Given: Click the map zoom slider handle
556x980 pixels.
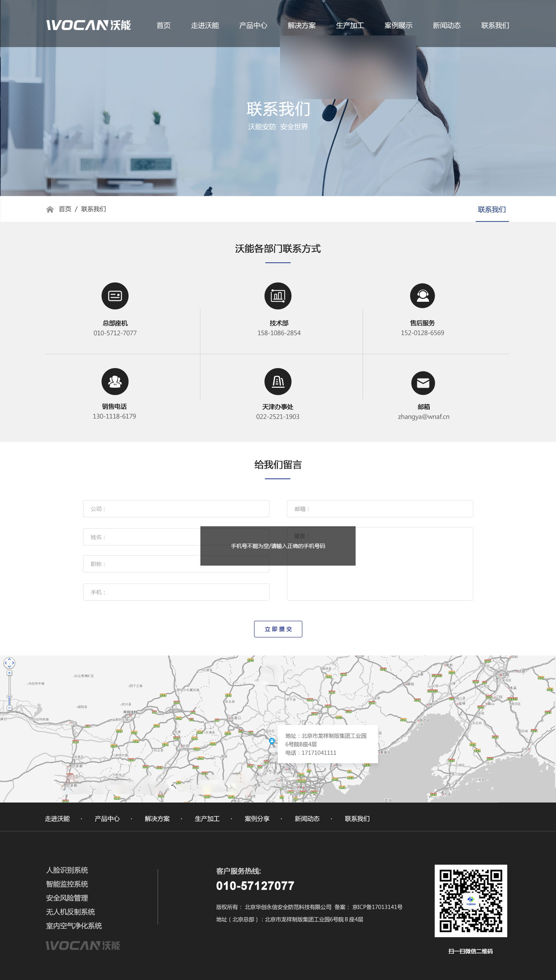Looking at the screenshot, I should point(9,697).
